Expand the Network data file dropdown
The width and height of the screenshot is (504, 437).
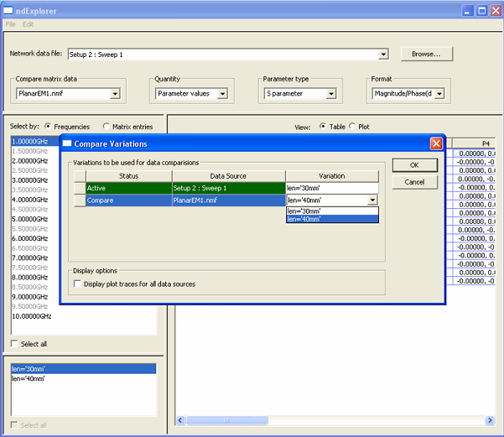pos(383,54)
